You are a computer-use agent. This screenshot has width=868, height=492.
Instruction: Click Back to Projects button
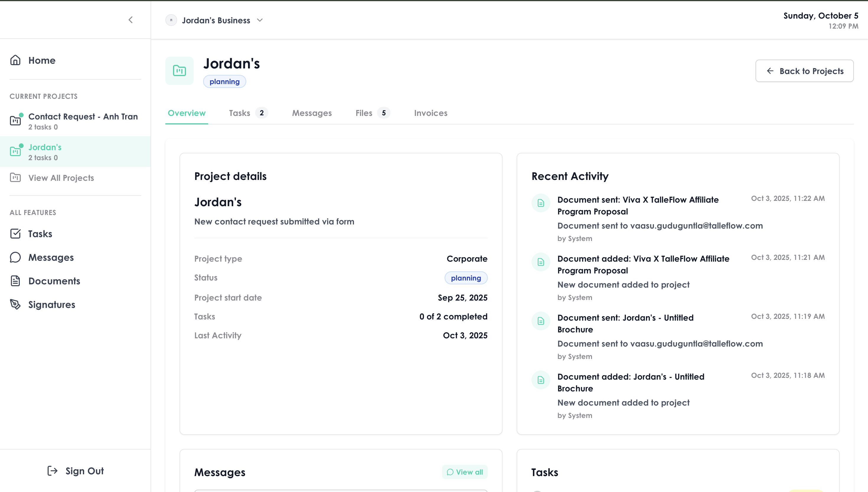[804, 71]
